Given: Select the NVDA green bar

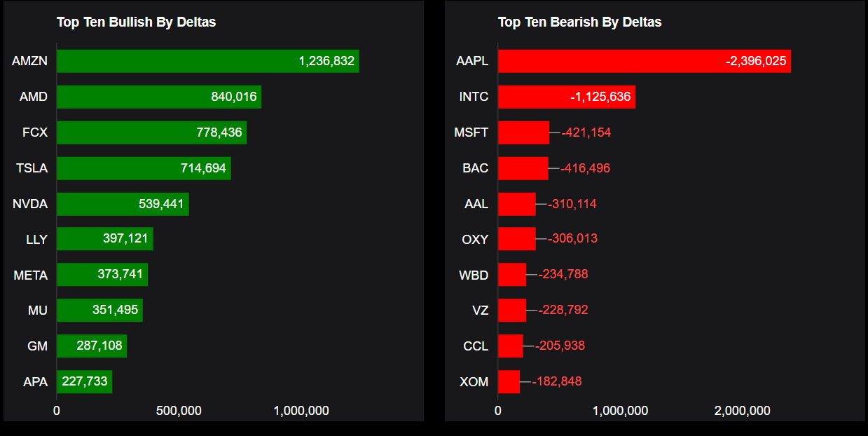Looking at the screenshot, I should [x=123, y=204].
